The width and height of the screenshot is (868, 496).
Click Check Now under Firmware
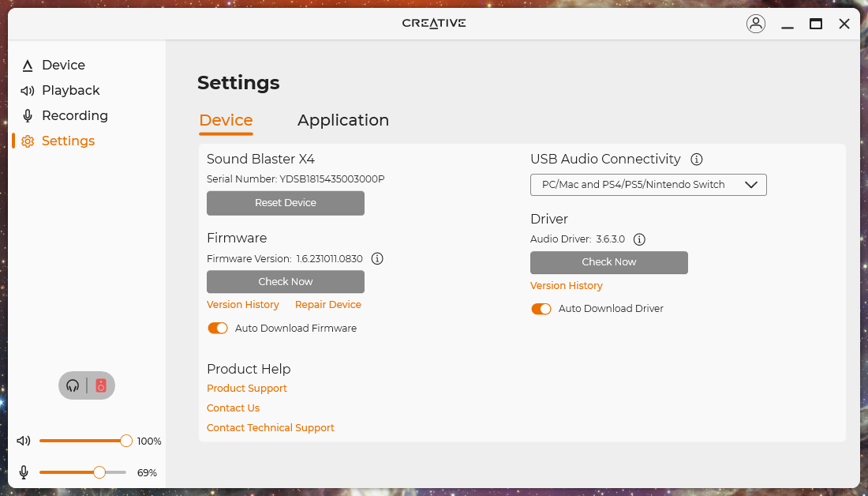tap(286, 281)
